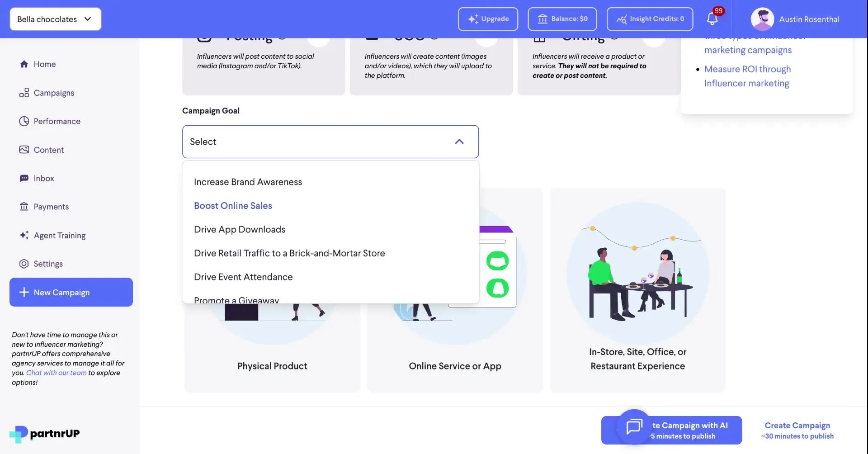Select the Payments sidebar icon

[x=24, y=206]
